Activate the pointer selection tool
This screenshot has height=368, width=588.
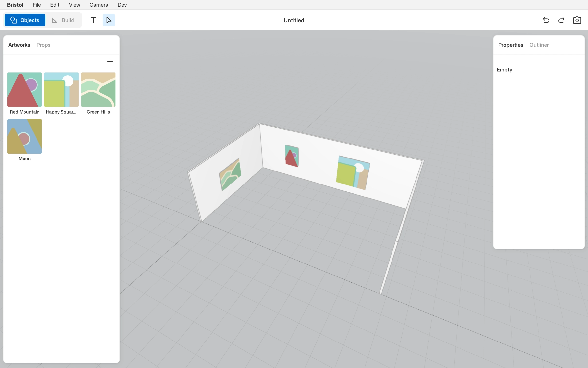point(109,20)
